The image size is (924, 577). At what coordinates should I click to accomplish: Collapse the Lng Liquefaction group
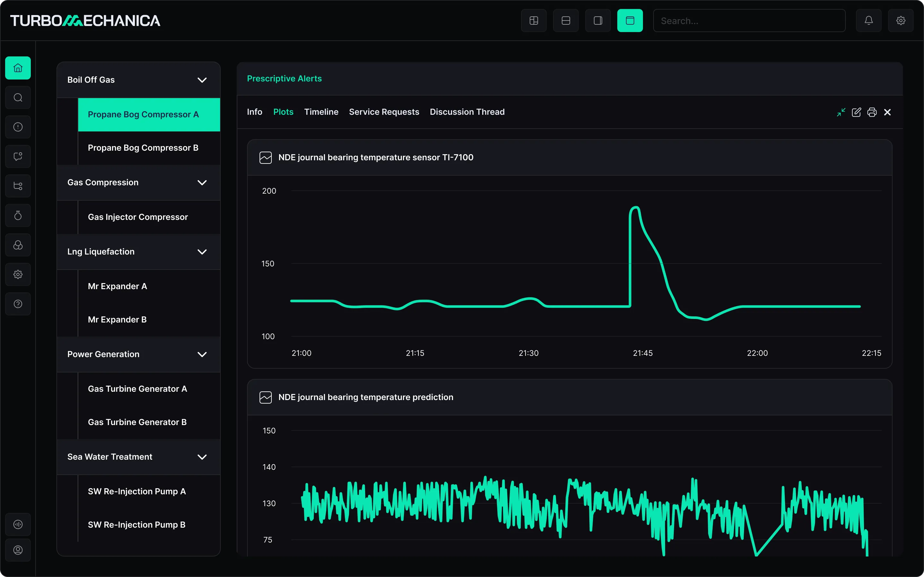[202, 252]
